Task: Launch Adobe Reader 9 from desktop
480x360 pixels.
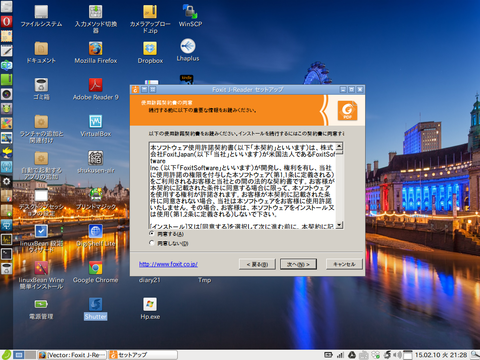Action: [96, 89]
